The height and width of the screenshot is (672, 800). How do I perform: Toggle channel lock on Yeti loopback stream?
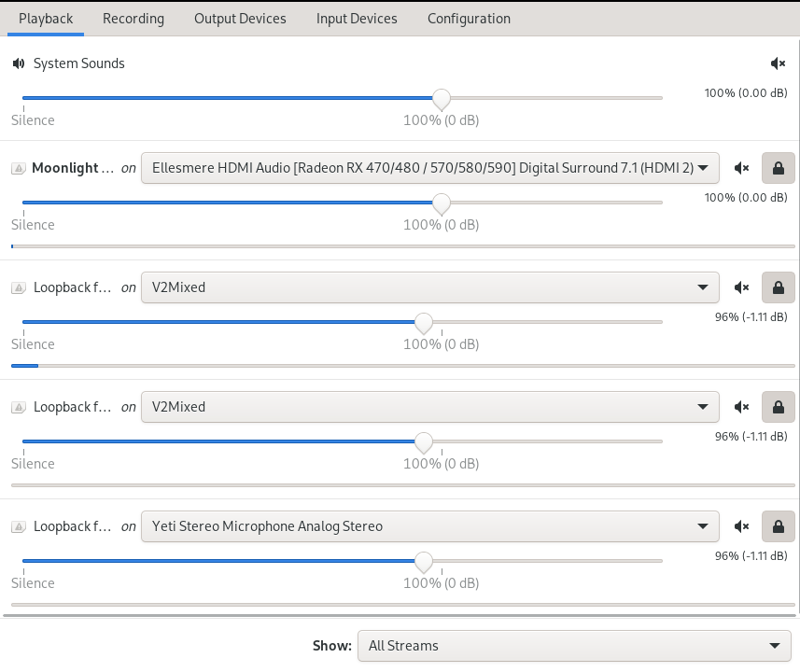[778, 526]
